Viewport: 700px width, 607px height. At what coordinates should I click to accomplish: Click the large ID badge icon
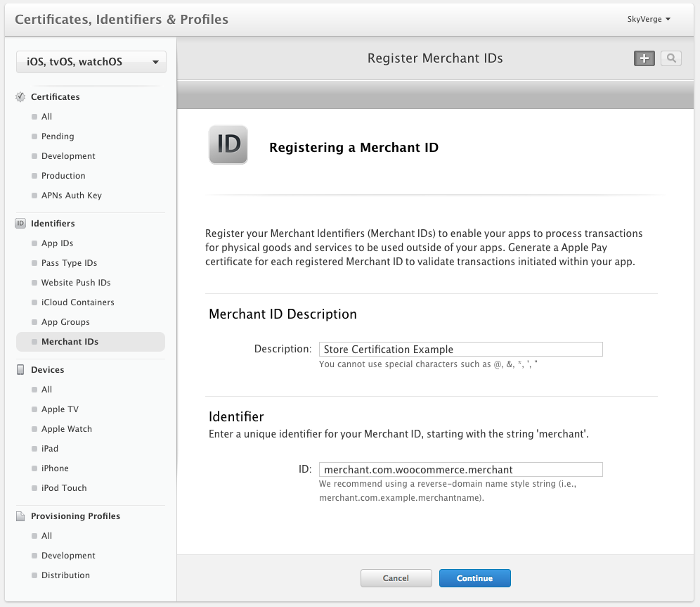tap(228, 145)
